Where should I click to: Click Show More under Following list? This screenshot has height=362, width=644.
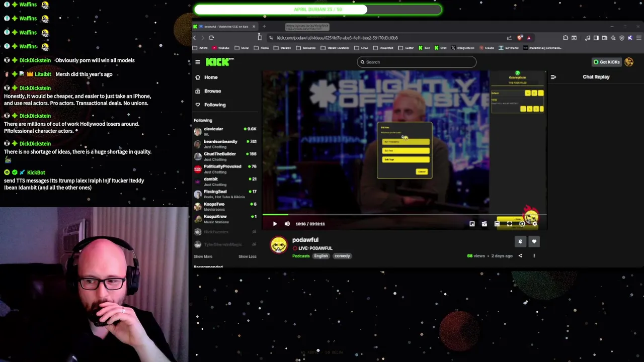click(x=203, y=256)
